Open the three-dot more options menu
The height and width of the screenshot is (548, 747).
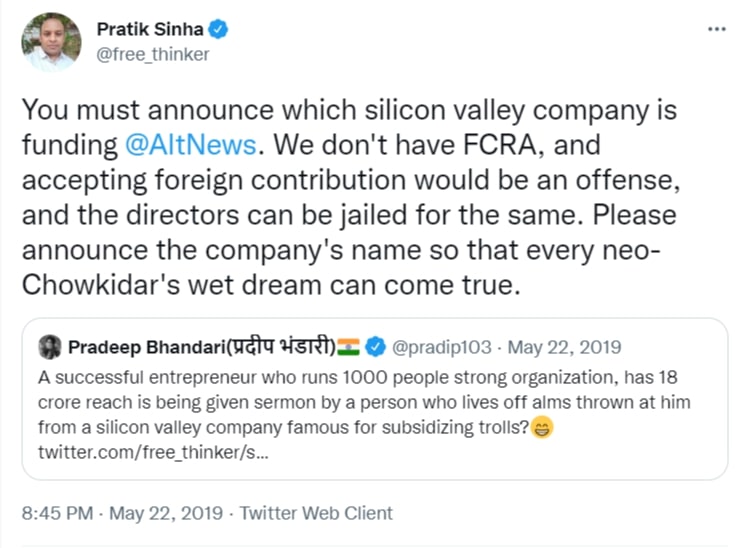pos(716,29)
